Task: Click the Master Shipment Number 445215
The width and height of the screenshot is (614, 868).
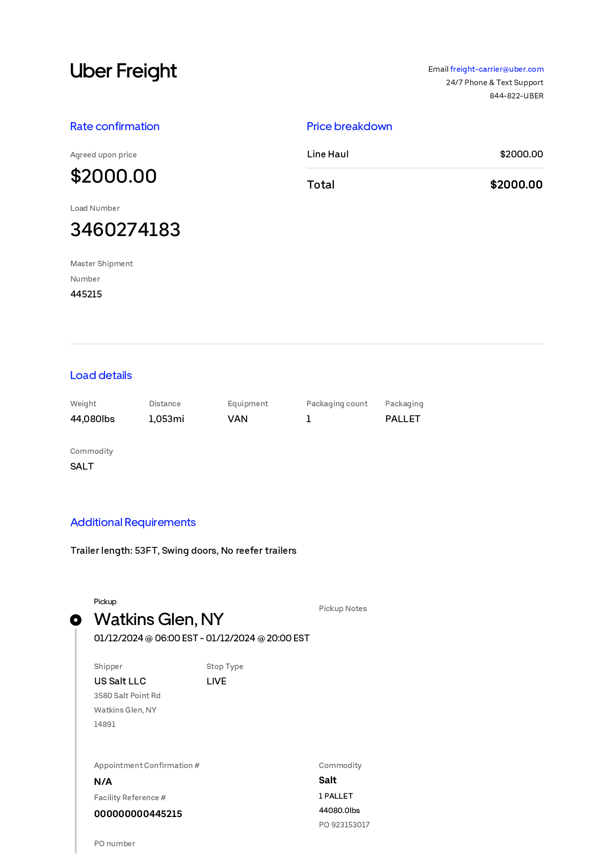Action: click(86, 294)
